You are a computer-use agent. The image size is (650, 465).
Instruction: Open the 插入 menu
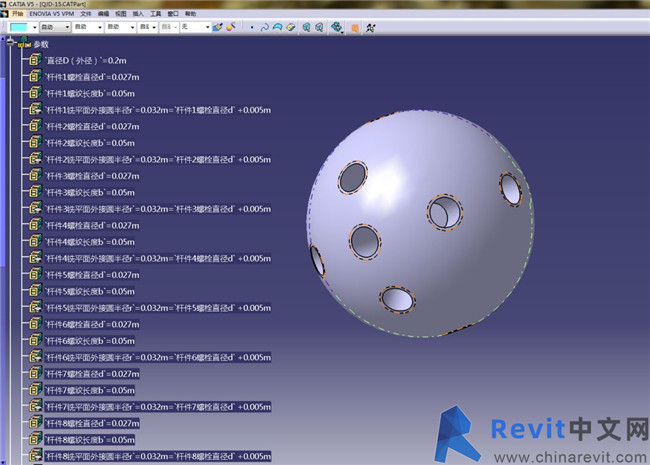[x=138, y=14]
